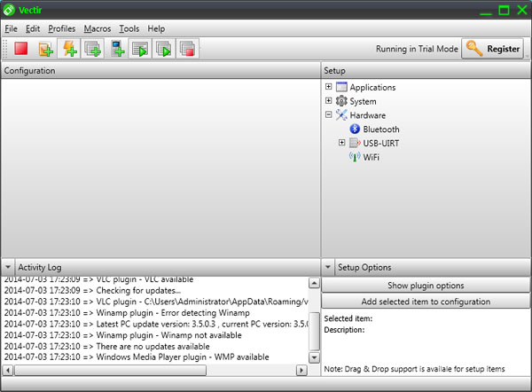Expand the System tree node

tap(329, 101)
